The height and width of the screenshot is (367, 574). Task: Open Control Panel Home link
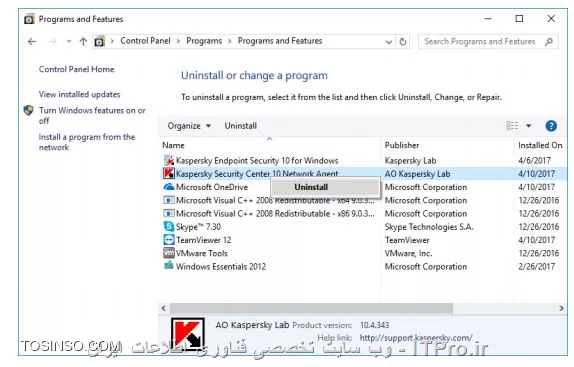pos(77,69)
